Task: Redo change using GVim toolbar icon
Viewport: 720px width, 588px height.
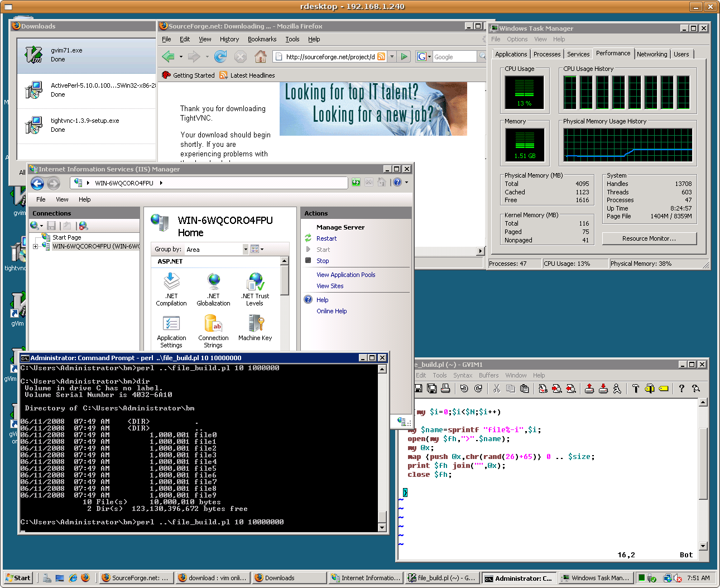Action: [478, 389]
